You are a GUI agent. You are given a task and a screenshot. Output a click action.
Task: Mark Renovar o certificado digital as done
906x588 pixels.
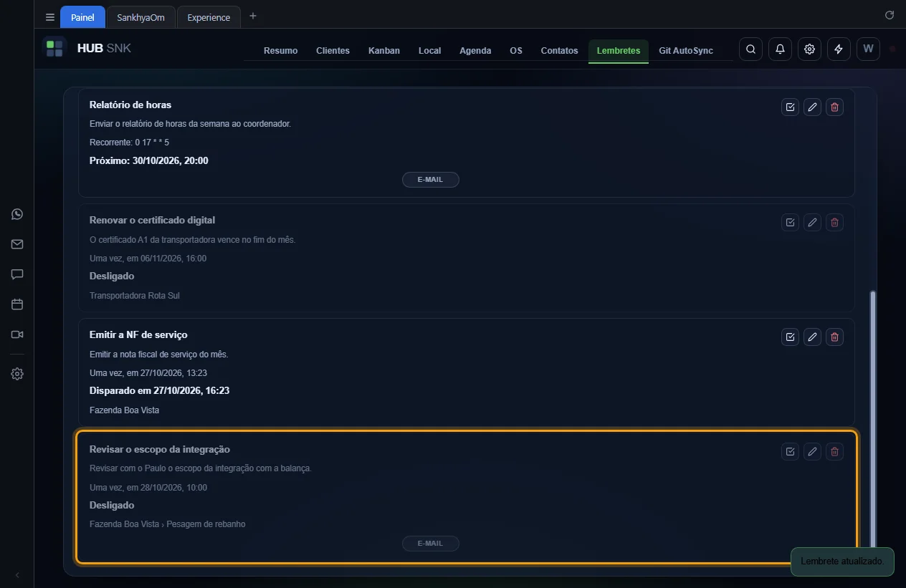tap(790, 222)
